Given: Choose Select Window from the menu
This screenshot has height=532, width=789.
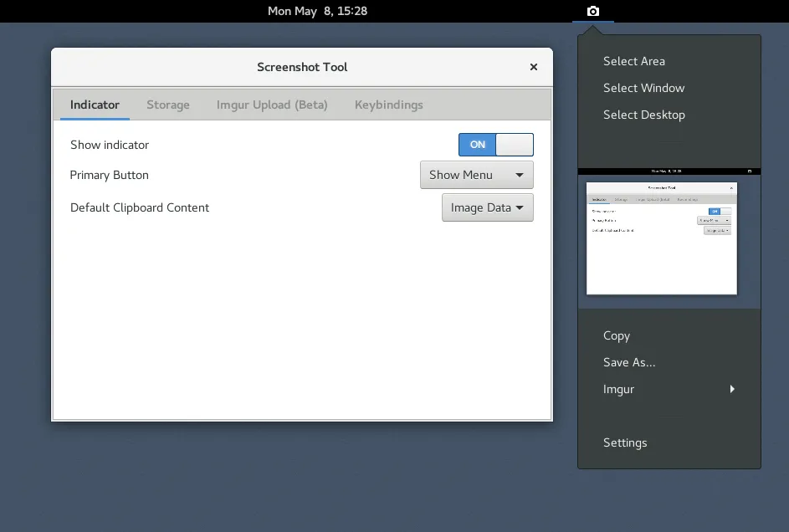Looking at the screenshot, I should click(x=669, y=88).
